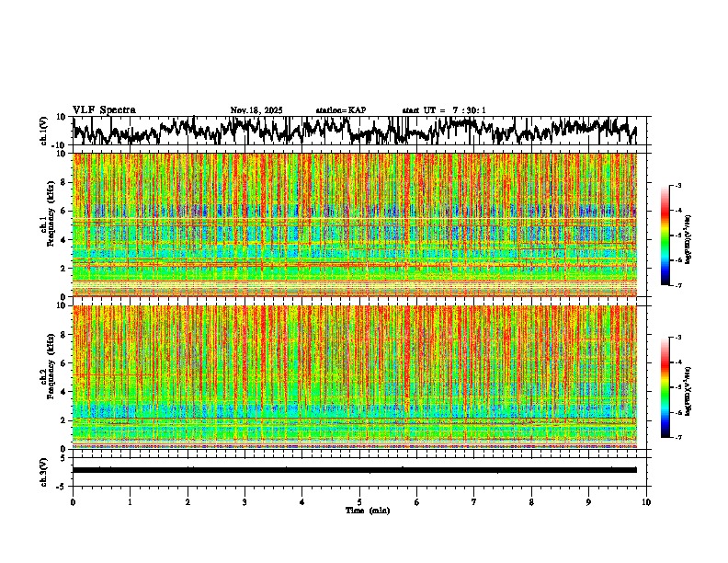This screenshot has width=728, height=563.
Task: Click time axis tick label '5'
Action: coord(359,502)
